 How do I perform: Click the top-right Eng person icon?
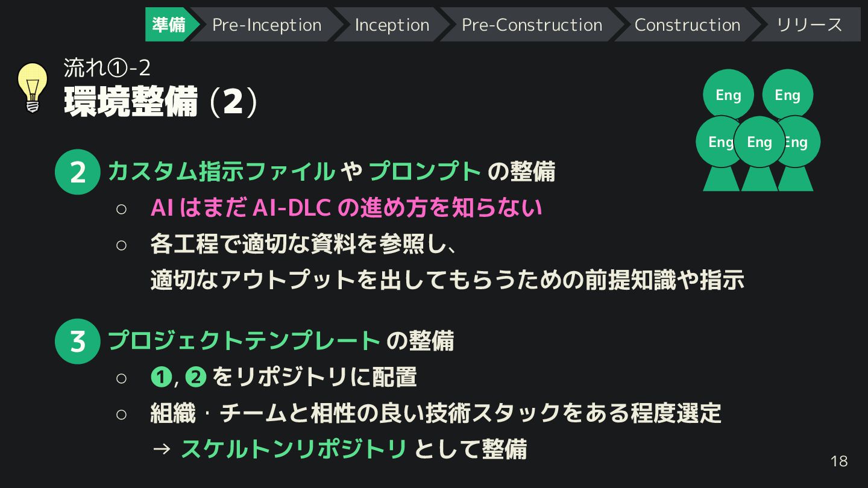(x=787, y=95)
